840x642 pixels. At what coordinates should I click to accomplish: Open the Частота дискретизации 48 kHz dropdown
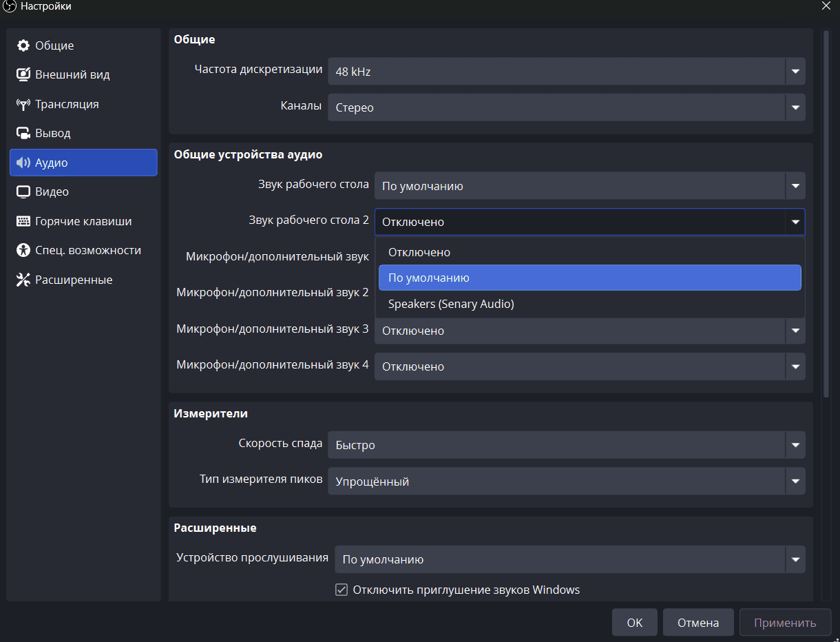(566, 71)
